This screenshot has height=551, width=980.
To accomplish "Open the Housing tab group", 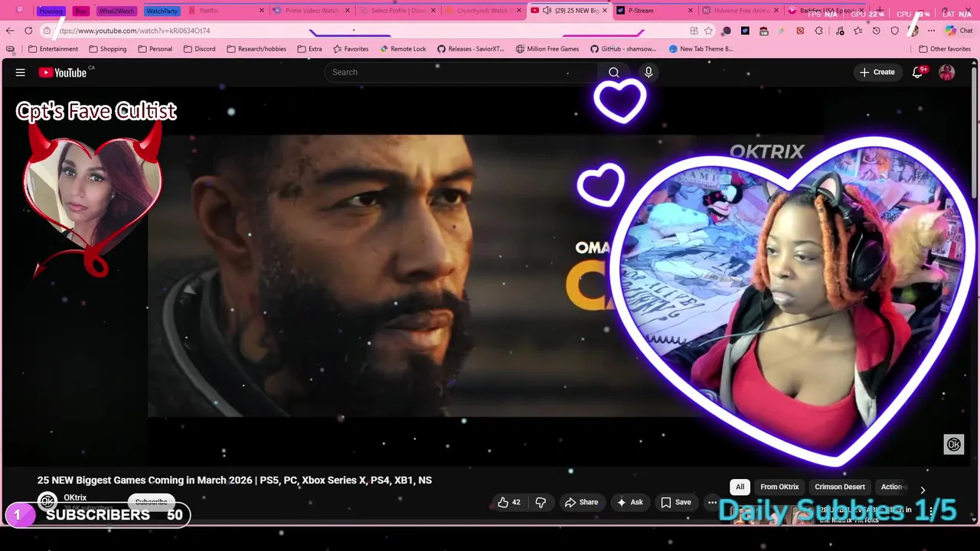I will coord(51,11).
